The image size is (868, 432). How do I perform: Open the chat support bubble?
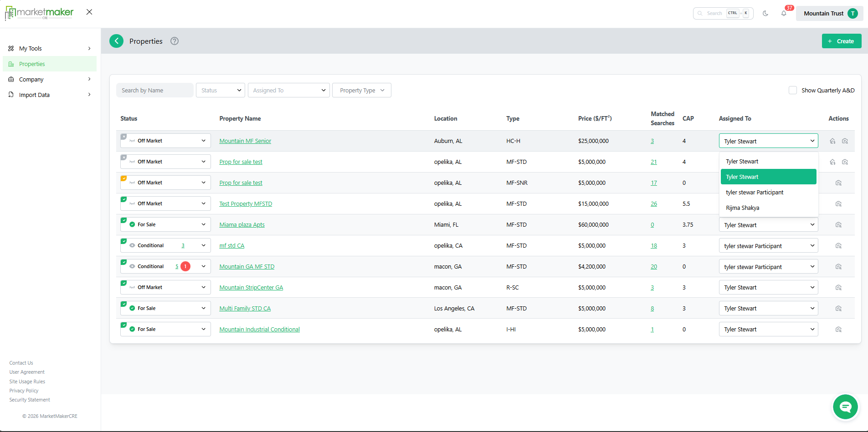click(845, 407)
